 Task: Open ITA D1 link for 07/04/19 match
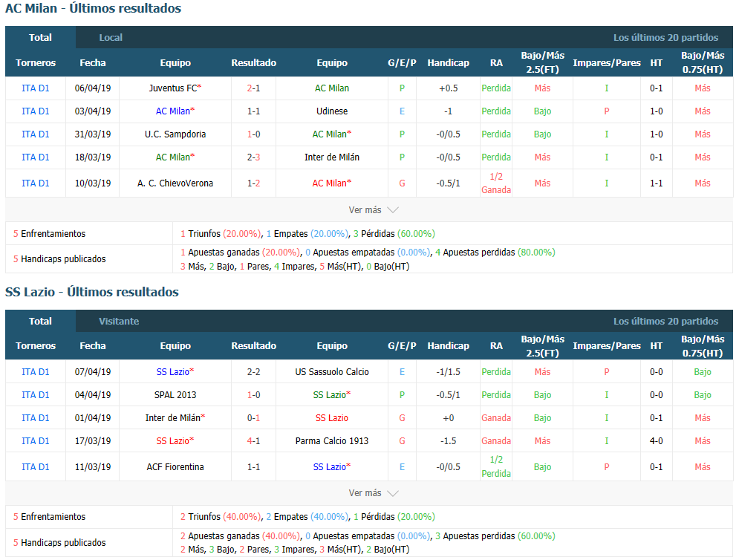coord(36,372)
